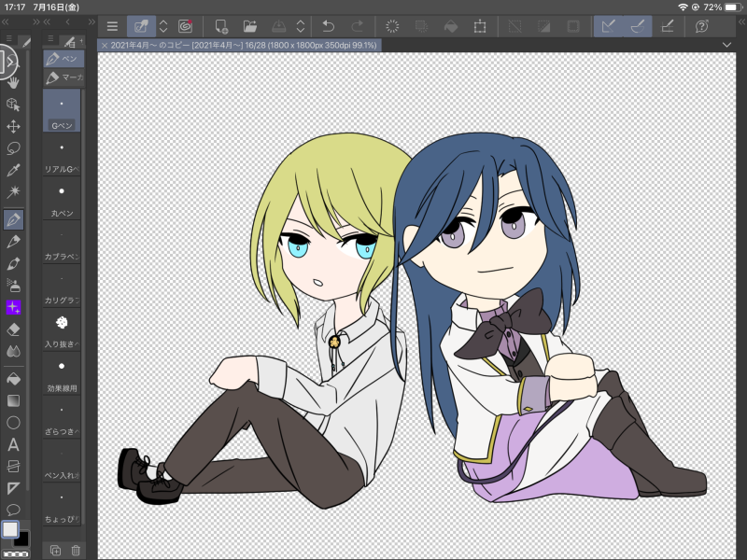This screenshot has width=747, height=560.
Task: Open the tool palette menu icon
Action: (x=9, y=38)
